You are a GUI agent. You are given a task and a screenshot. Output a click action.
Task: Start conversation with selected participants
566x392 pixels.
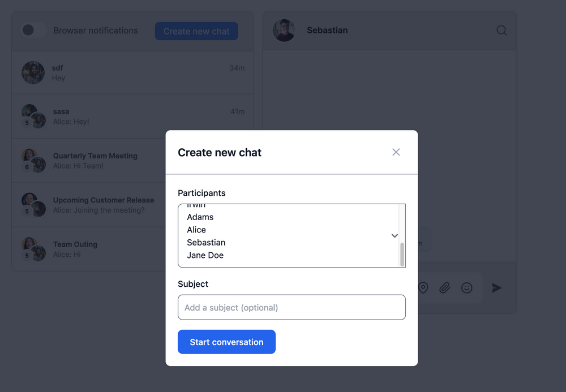click(226, 342)
